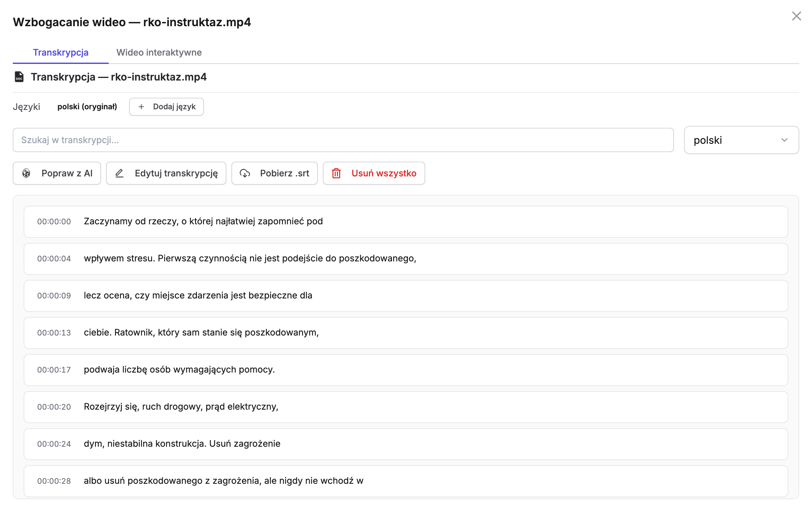Add a new language with Dodaj język
Viewport: 812px width, 510px height.
point(166,106)
